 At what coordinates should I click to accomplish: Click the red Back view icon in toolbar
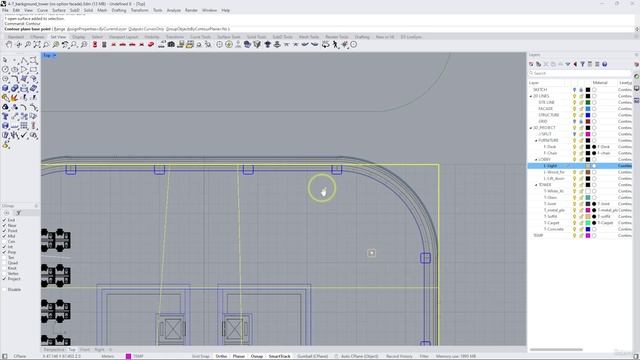(x=141, y=44)
